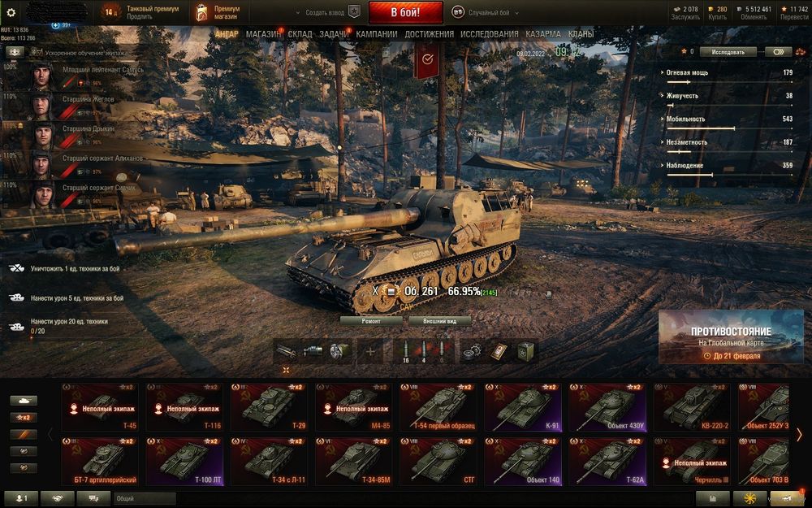Select the gun module icon in equipment bar

(x=285, y=351)
